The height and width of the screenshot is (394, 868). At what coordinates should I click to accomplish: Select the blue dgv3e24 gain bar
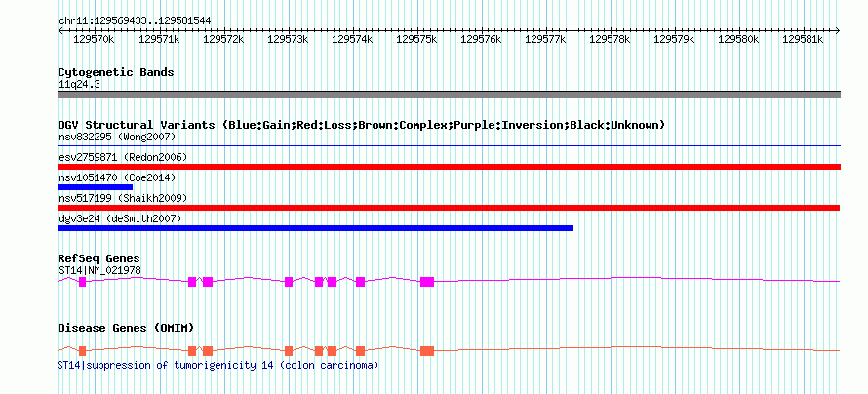point(316,228)
